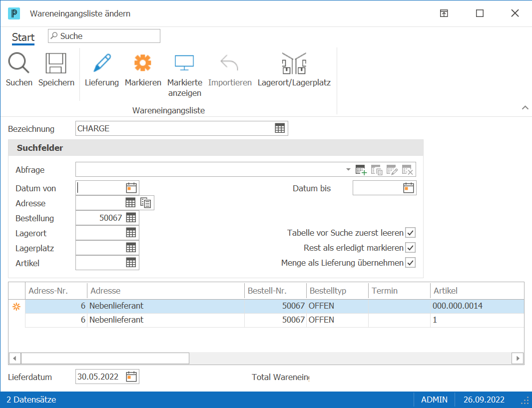The height and width of the screenshot is (408, 532).
Task: Click the Suchfelder section header
Action: point(216,148)
